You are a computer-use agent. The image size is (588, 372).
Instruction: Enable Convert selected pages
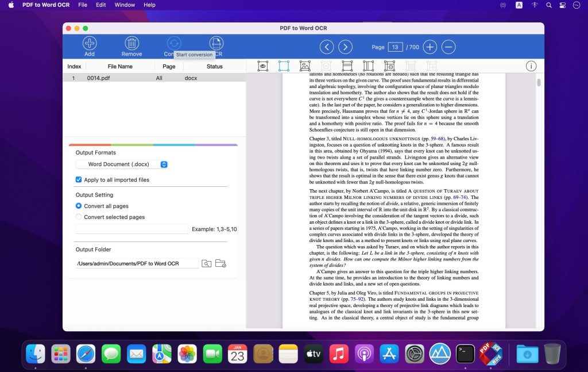point(79,217)
